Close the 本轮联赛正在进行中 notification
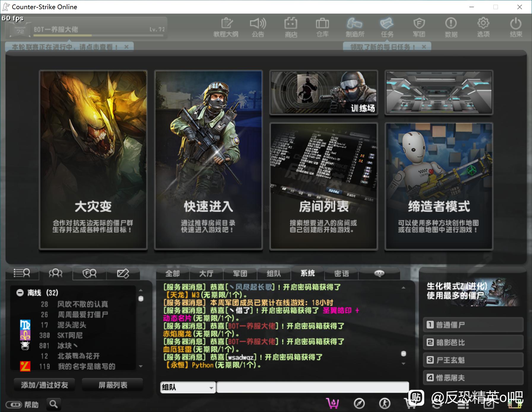This screenshot has width=532, height=412. pyautogui.click(x=126, y=47)
